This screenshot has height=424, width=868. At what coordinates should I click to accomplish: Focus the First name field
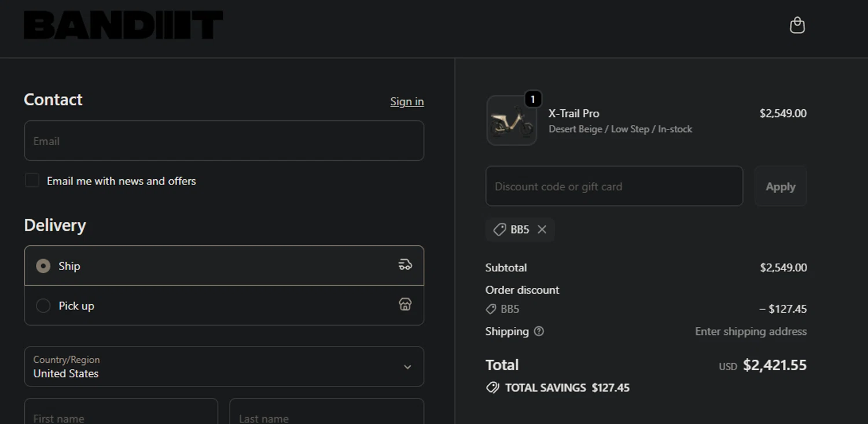click(x=121, y=411)
